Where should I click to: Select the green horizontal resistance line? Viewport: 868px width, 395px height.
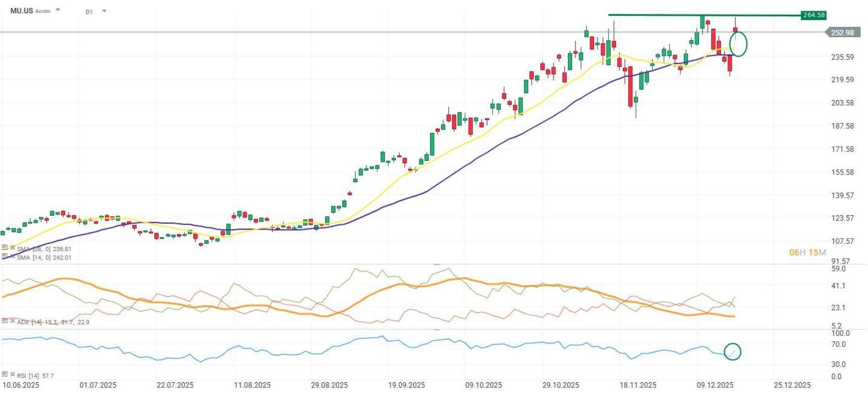click(661, 15)
